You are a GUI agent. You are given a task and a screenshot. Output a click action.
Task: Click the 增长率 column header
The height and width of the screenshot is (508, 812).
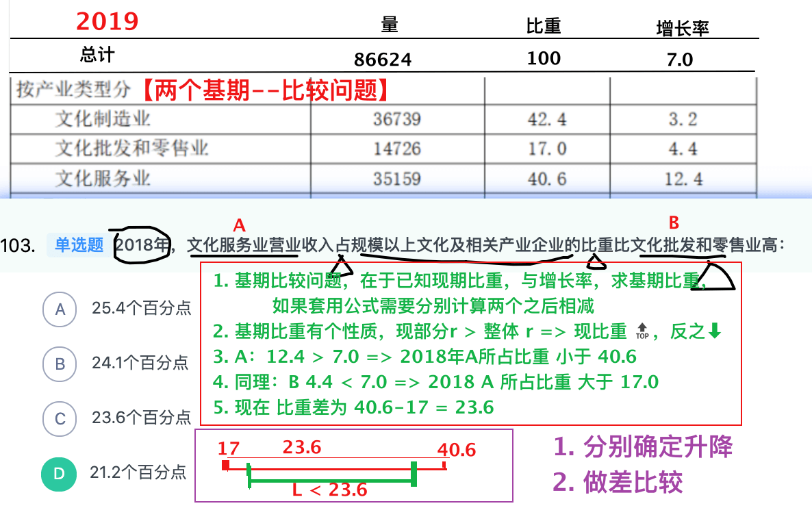[x=682, y=28]
